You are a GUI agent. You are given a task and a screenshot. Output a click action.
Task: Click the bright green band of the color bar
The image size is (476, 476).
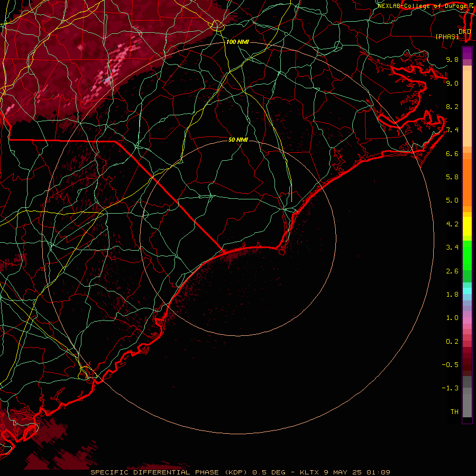467,255
